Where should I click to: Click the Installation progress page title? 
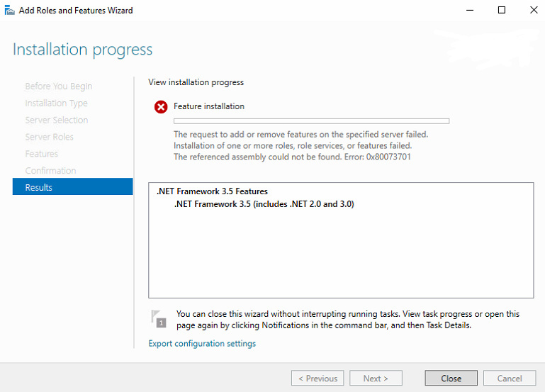[x=82, y=50]
